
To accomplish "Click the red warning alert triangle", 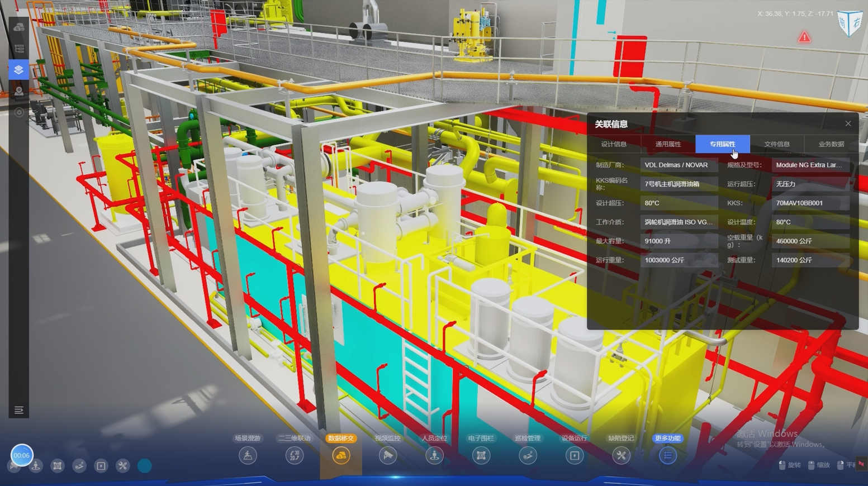I will (x=804, y=37).
